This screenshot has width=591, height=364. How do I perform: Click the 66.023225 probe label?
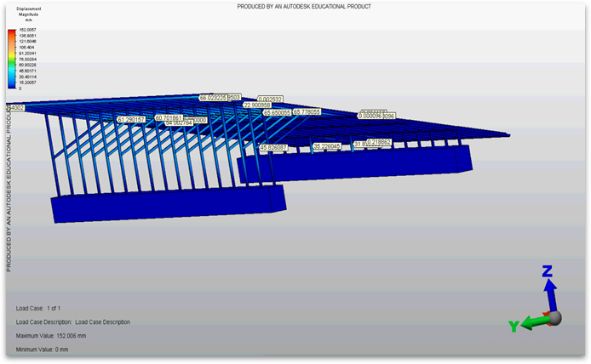click(213, 98)
